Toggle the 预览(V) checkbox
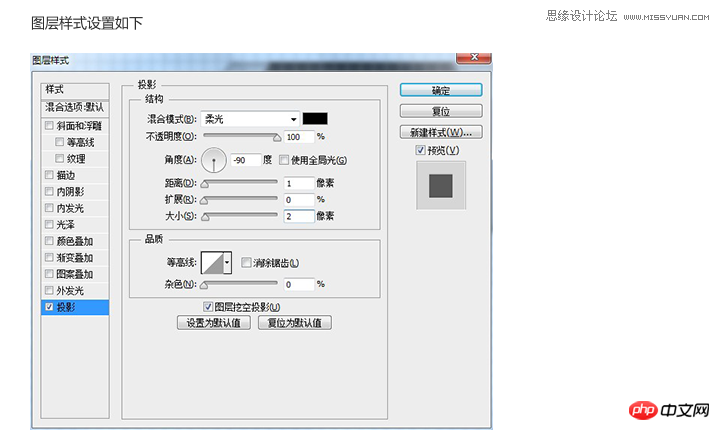Viewport: 720px width, 430px height. pos(420,150)
